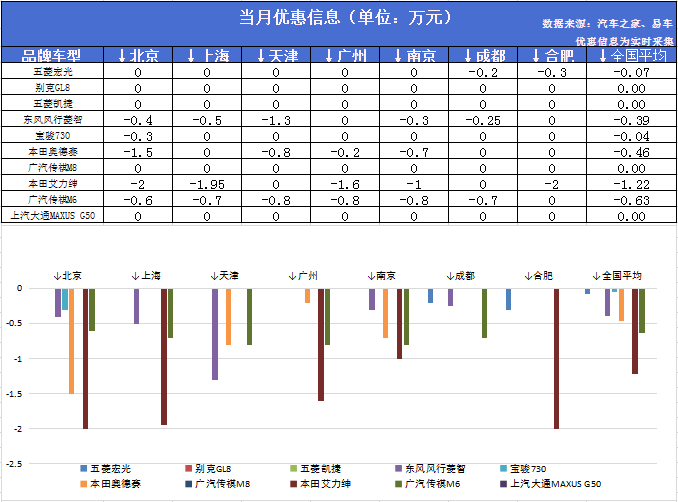Click the 广汽传祺M8 row label in table
Image resolution: width=678 pixels, height=502 pixels.
52,167
